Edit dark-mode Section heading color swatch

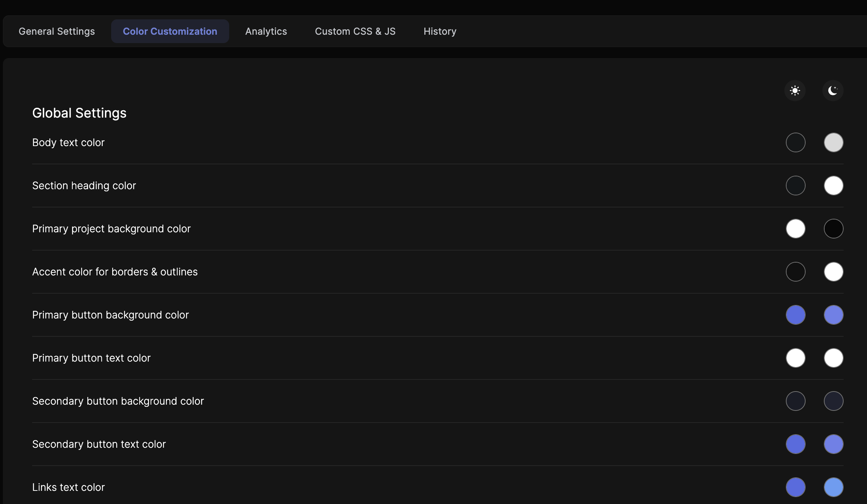pyautogui.click(x=834, y=186)
